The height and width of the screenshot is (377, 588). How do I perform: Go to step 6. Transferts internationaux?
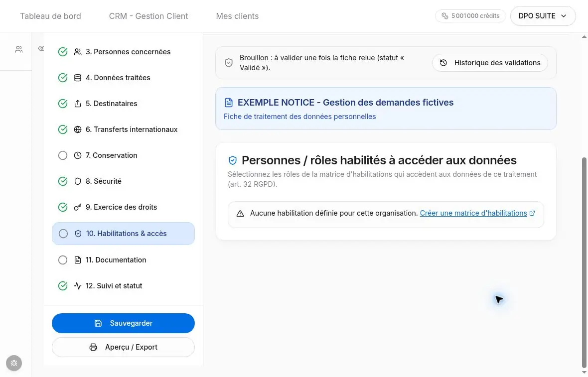coord(123,129)
